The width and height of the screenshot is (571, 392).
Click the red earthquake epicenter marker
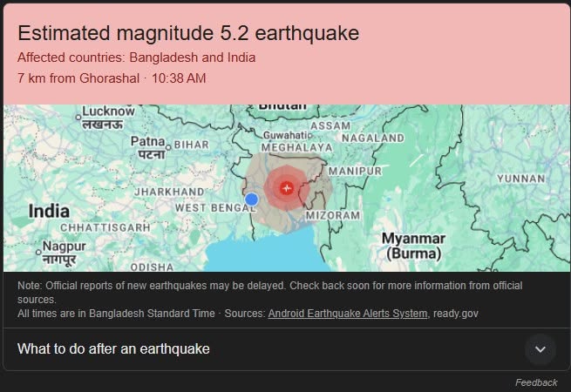coord(286,186)
